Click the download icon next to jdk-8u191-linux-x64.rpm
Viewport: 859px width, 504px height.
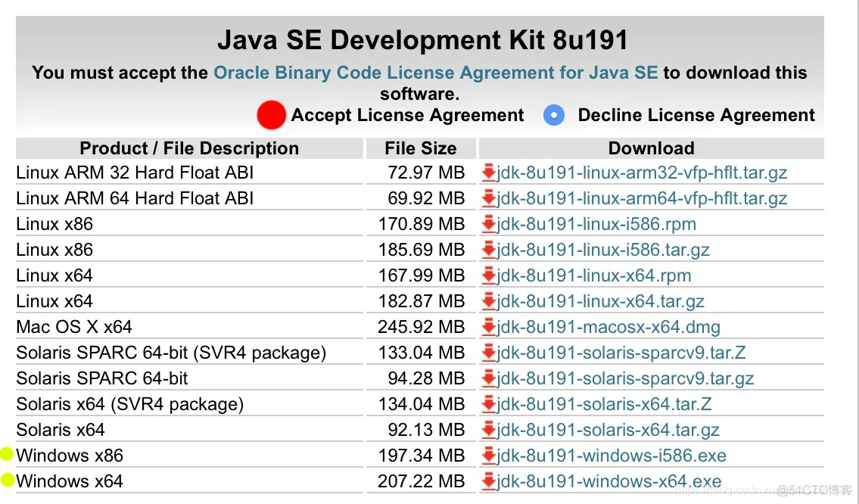(488, 275)
